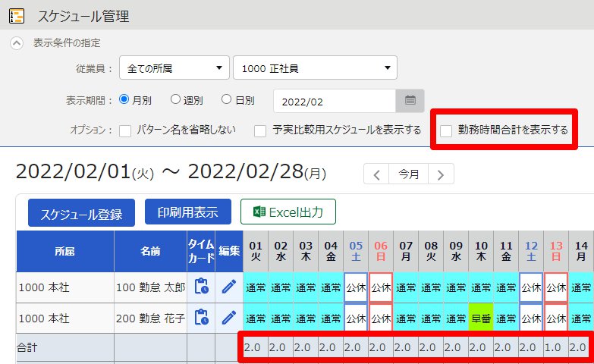The height and width of the screenshot is (364, 594).
Task: Click the 01 火 date header
Action: pyautogui.click(x=256, y=251)
